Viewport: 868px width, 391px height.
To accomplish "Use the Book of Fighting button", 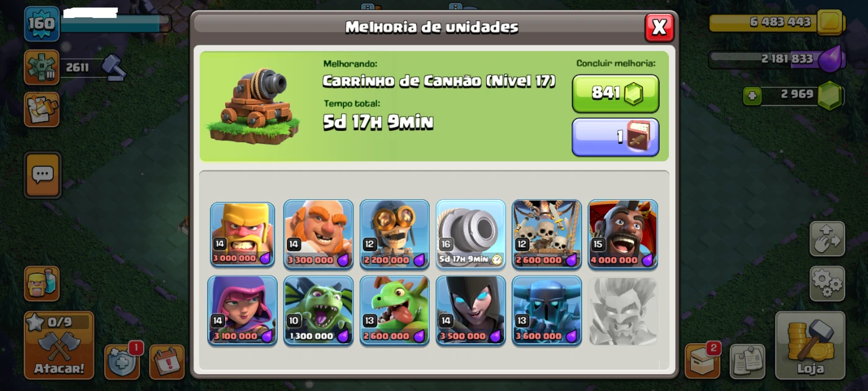I will pos(616,137).
